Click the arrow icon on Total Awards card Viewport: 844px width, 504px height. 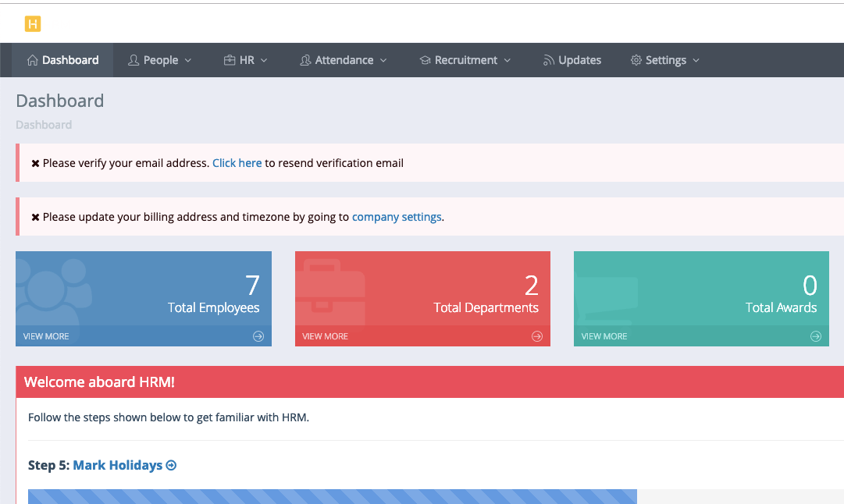click(815, 336)
